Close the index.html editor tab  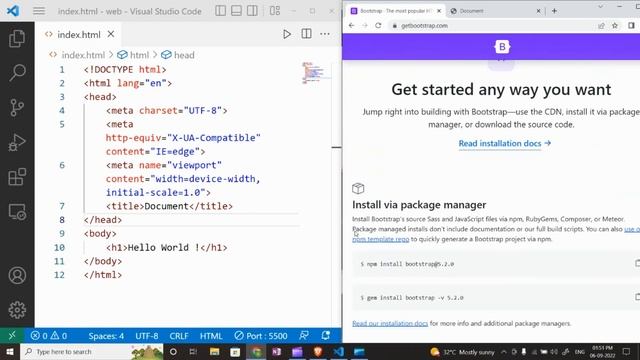click(111, 34)
